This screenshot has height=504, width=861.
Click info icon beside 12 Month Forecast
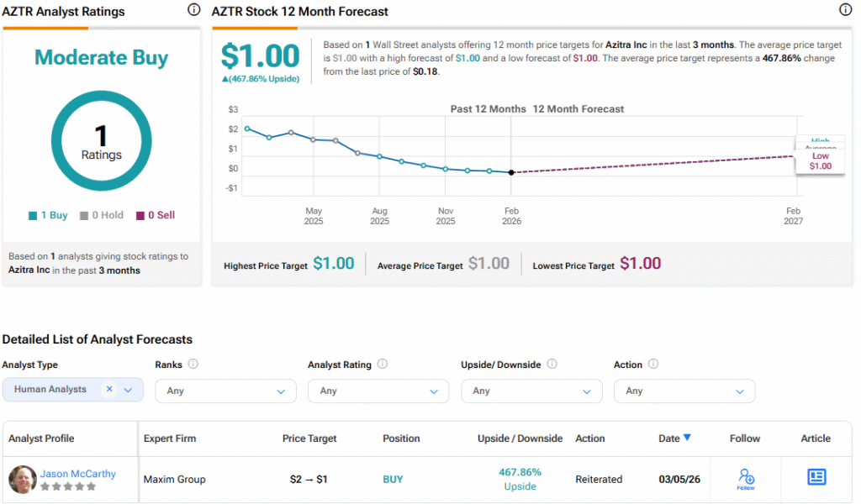tap(845, 10)
